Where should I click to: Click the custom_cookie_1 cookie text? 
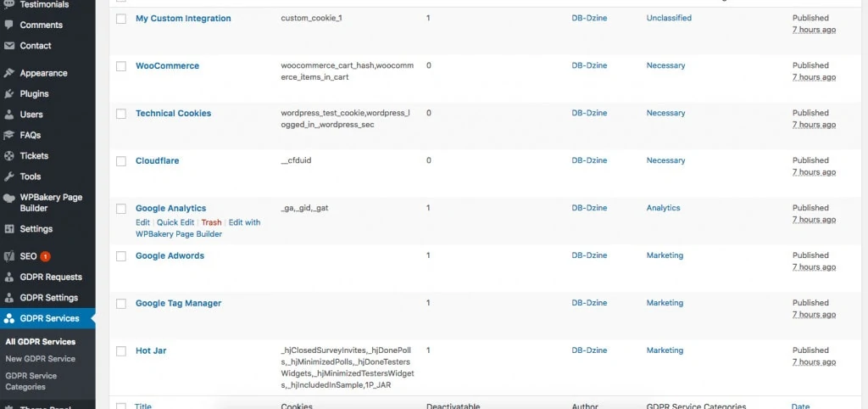coord(311,18)
